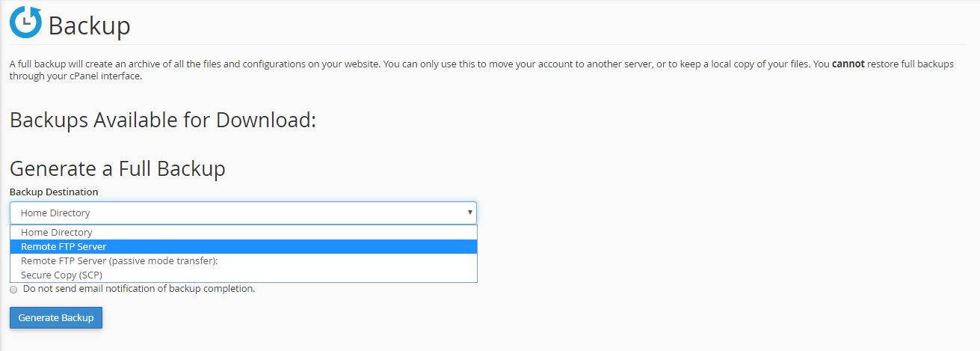Click the Backup clock arrow icon
980x351 pixels.
pos(25,22)
